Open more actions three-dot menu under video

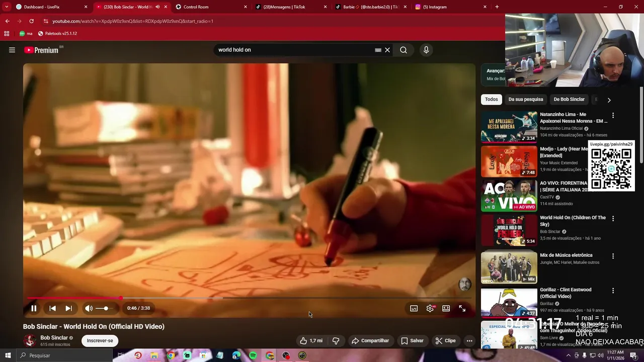tap(469, 340)
